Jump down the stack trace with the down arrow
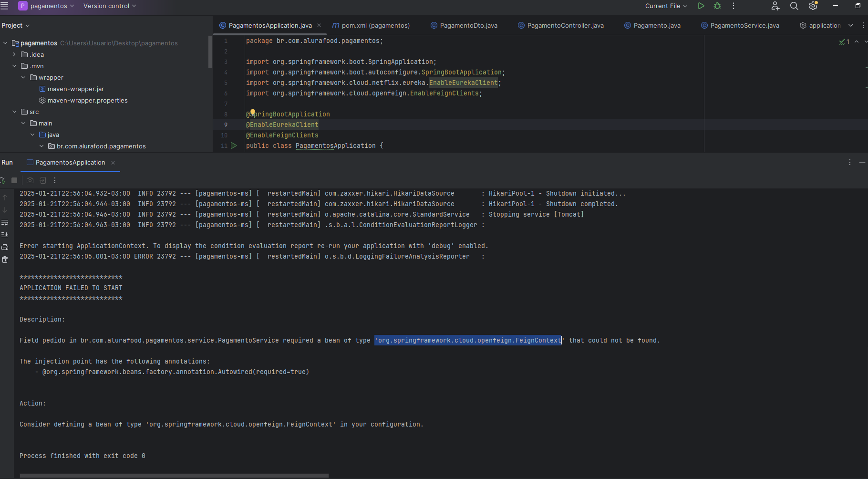The height and width of the screenshot is (479, 868). coord(5,210)
